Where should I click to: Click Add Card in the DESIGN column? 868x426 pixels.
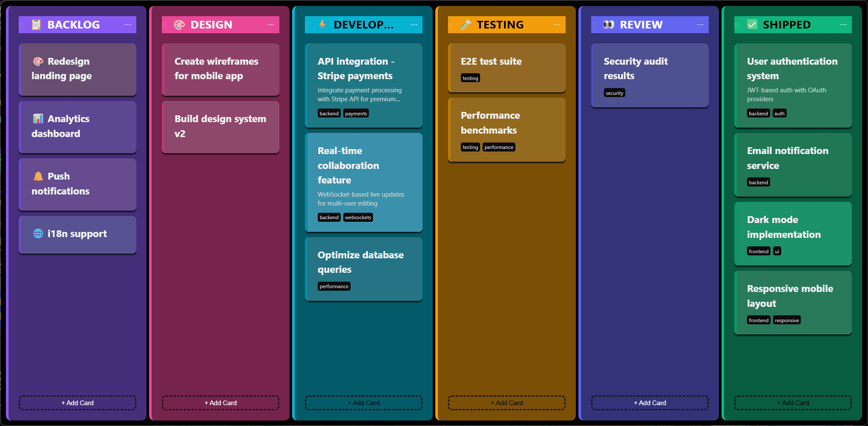(x=220, y=403)
